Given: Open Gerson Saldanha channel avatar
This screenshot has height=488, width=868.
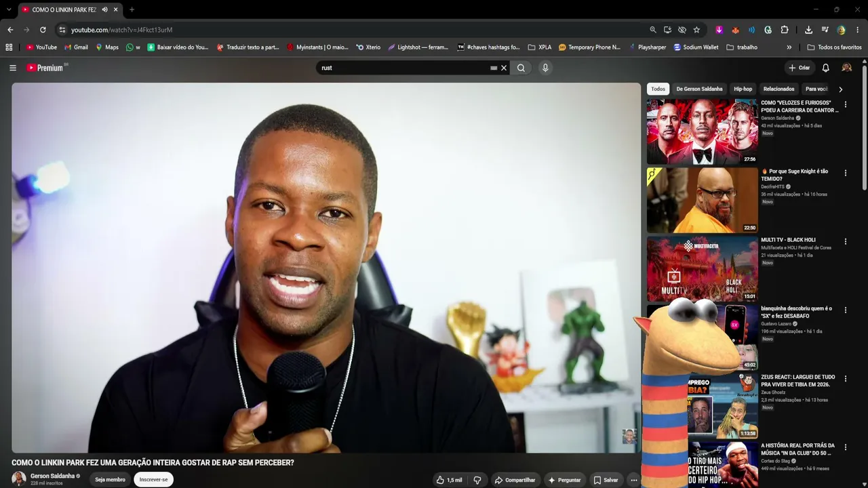Looking at the screenshot, I should pyautogui.click(x=19, y=479).
